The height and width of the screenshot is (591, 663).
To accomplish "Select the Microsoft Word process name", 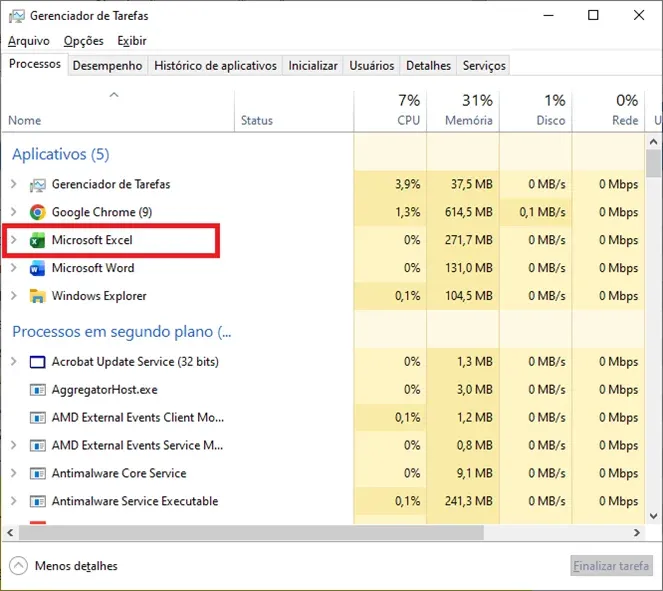I will (x=93, y=268).
